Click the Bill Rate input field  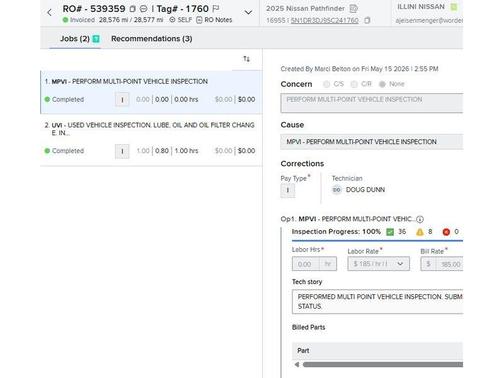tap(442, 264)
